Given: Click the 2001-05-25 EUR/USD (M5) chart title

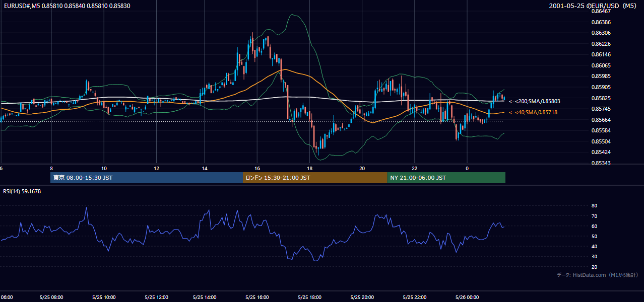Looking at the screenshot, I should point(594,6).
